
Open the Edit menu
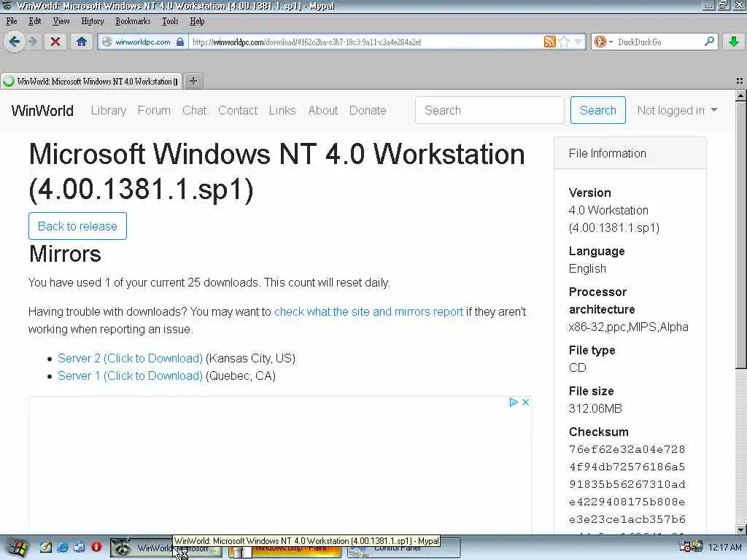tap(35, 21)
